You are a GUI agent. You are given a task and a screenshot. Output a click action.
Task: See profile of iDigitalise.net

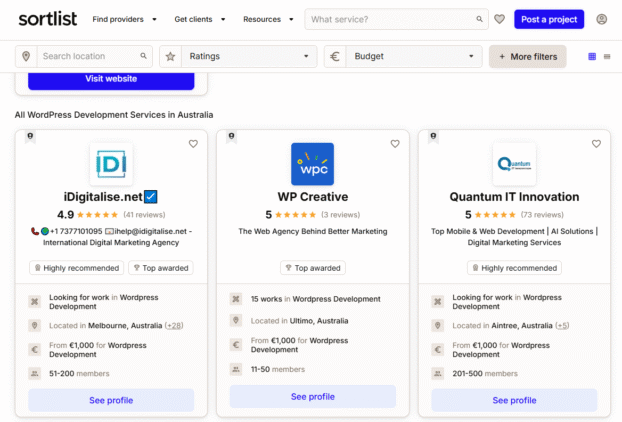[111, 400]
